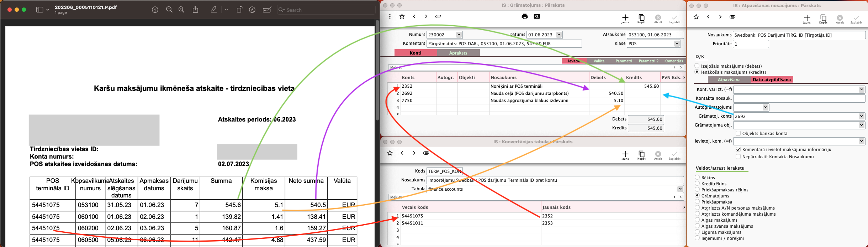Click Kopēt in Atpazīšanas nosacījums window
The height and width of the screenshot is (247, 868).
click(x=823, y=19)
